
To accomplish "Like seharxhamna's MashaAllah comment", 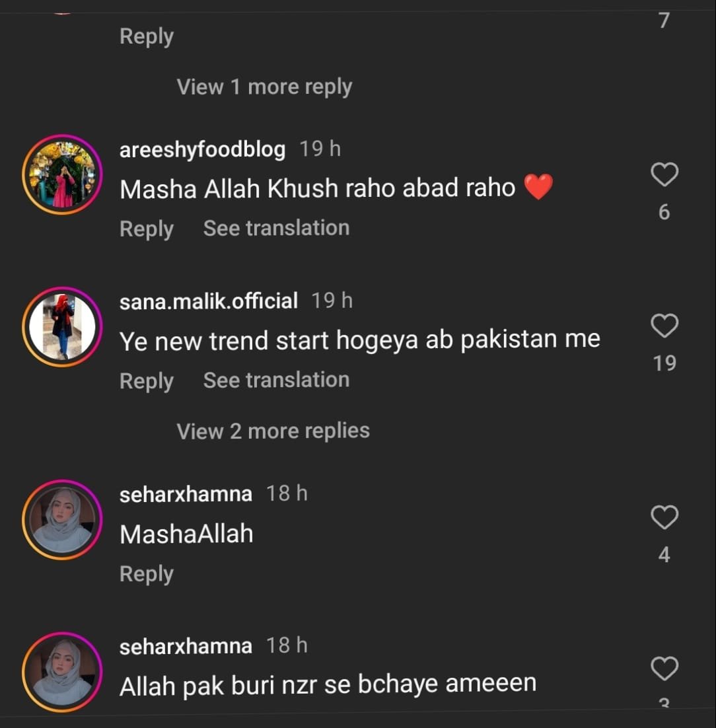I will (x=664, y=518).
